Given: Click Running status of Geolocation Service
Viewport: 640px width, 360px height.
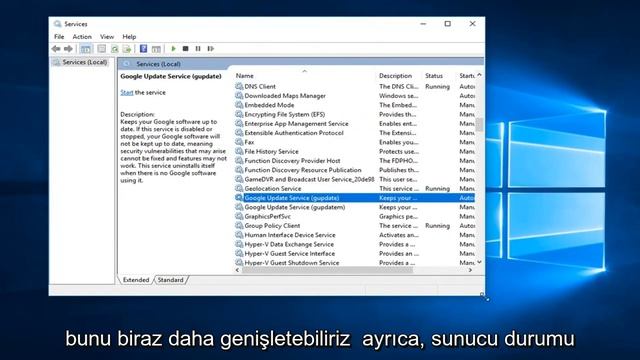Looking at the screenshot, I should pyautogui.click(x=437, y=189).
